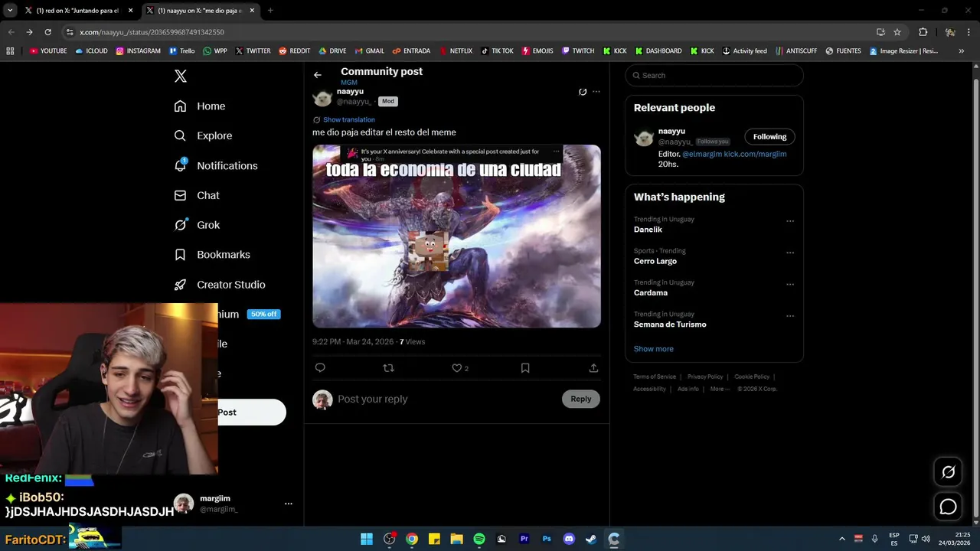
Task: Open more options for Danelik trend
Action: pos(790,221)
